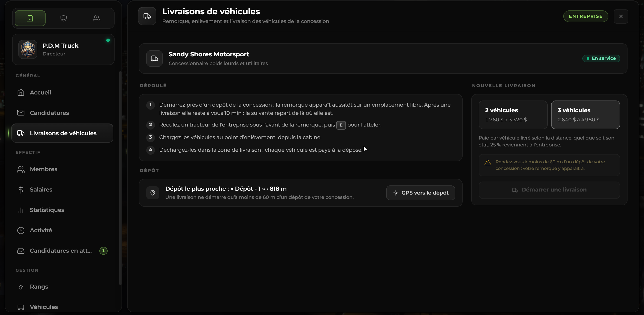
Task: Click the E key hint badge
Action: (x=341, y=125)
